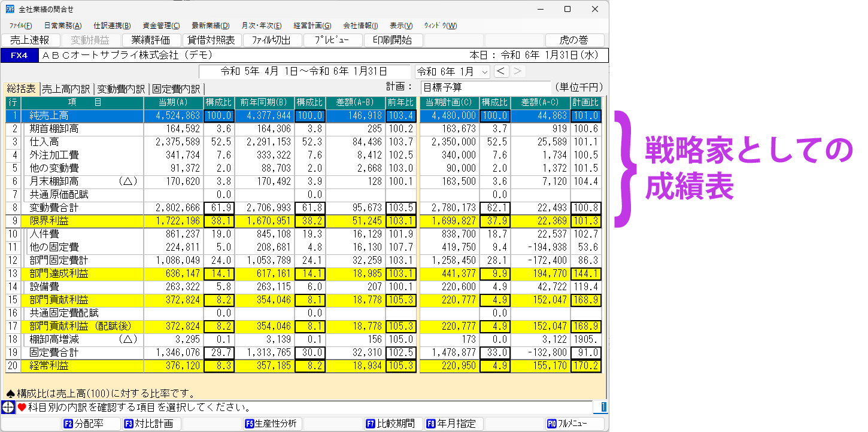The width and height of the screenshot is (868, 432).
Task: Click the blue info icon at status bar right
Action: tap(600, 407)
